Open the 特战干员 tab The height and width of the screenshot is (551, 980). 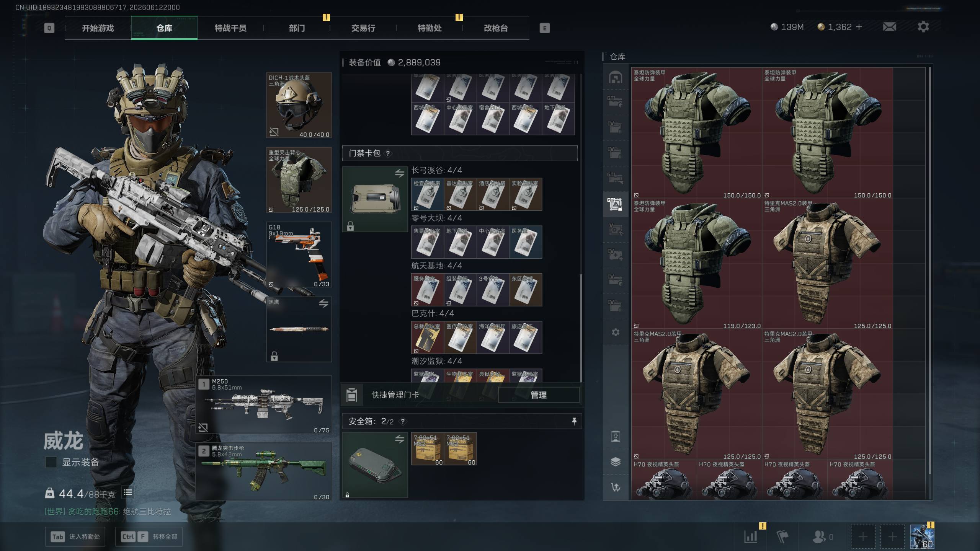tap(230, 28)
